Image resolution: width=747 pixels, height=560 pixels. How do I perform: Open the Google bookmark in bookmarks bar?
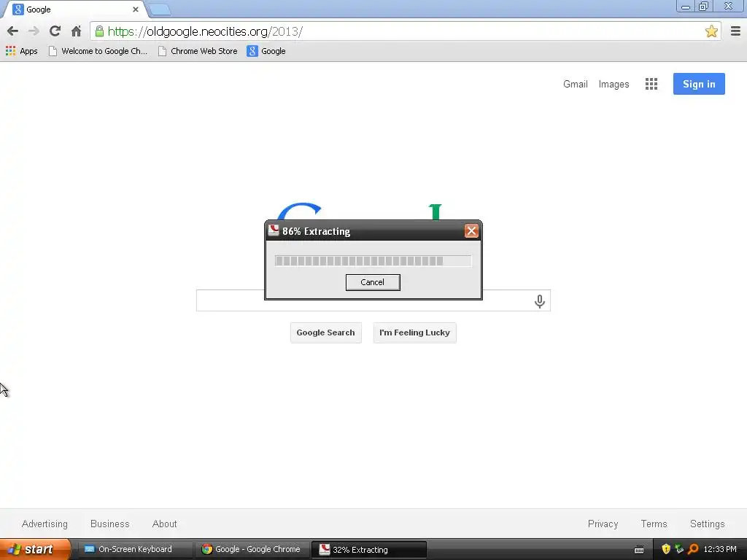pyautogui.click(x=266, y=51)
